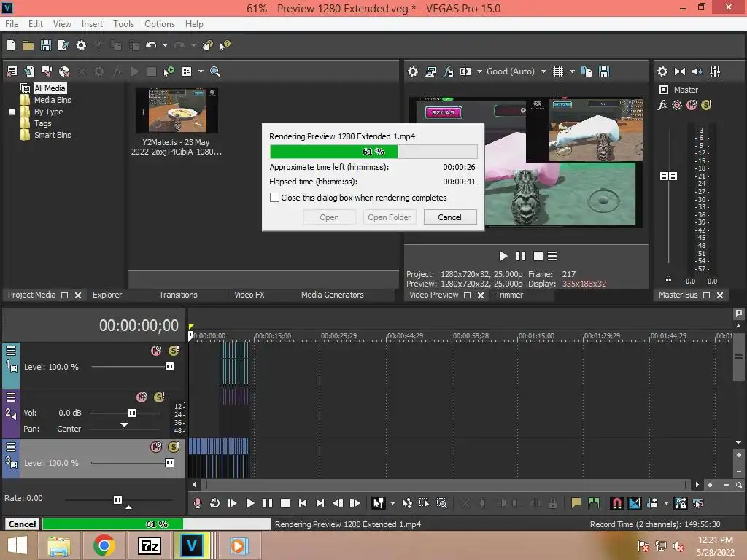
Task: Open the Views dropdown arrow in Project Media
Action: (x=201, y=71)
